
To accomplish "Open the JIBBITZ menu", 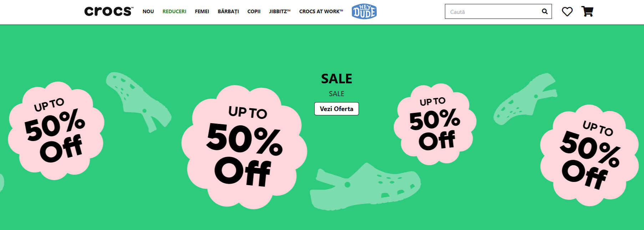I will point(280,11).
